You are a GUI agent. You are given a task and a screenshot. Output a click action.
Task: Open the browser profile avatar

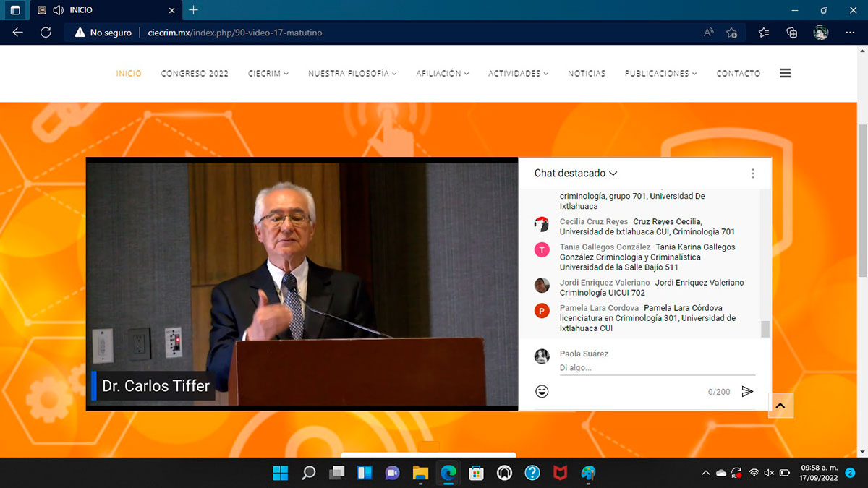tap(820, 33)
